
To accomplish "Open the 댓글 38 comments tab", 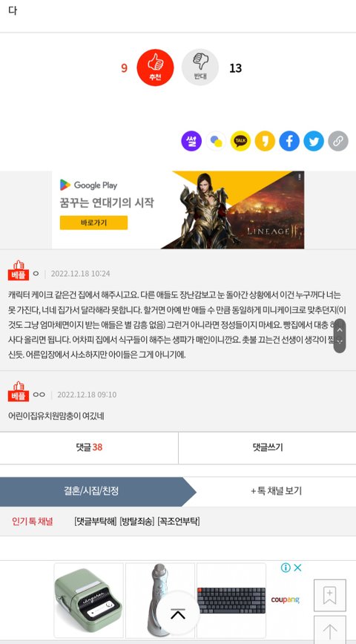I will click(89, 447).
